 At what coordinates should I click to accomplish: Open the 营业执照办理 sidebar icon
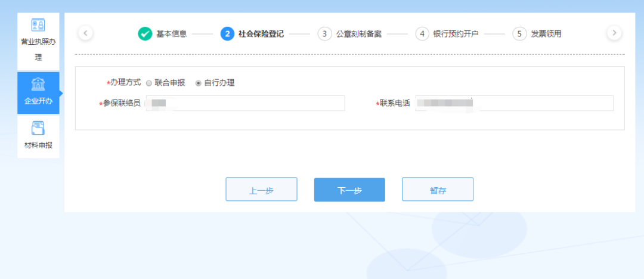[x=38, y=25]
